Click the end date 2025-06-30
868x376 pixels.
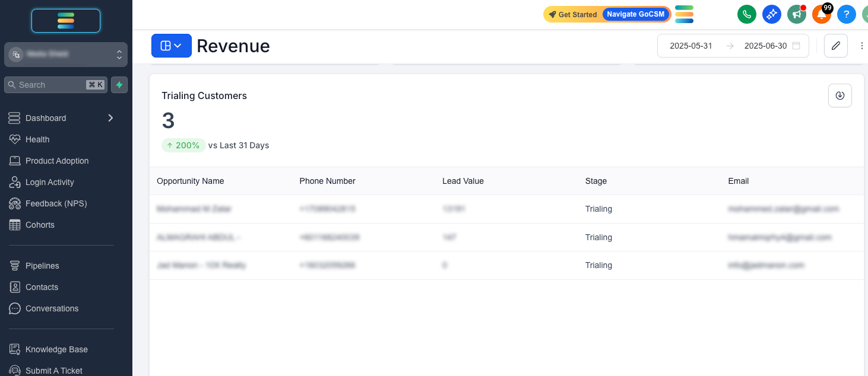click(x=765, y=46)
